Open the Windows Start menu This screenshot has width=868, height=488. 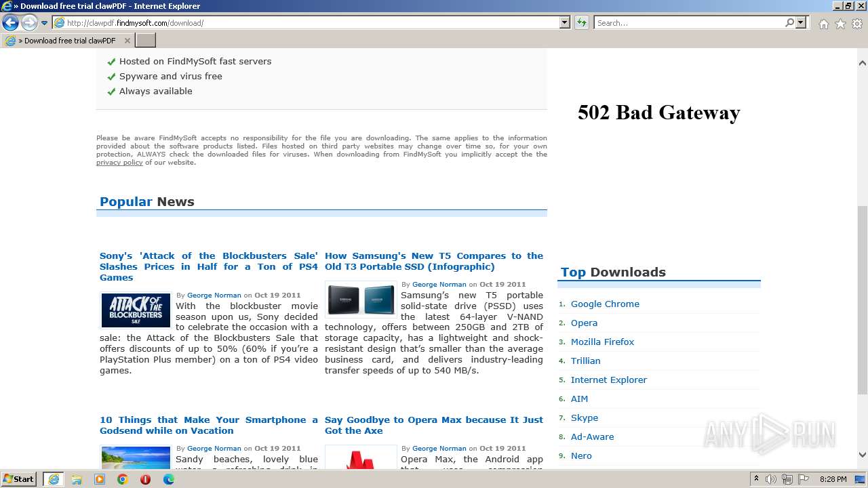click(x=19, y=479)
